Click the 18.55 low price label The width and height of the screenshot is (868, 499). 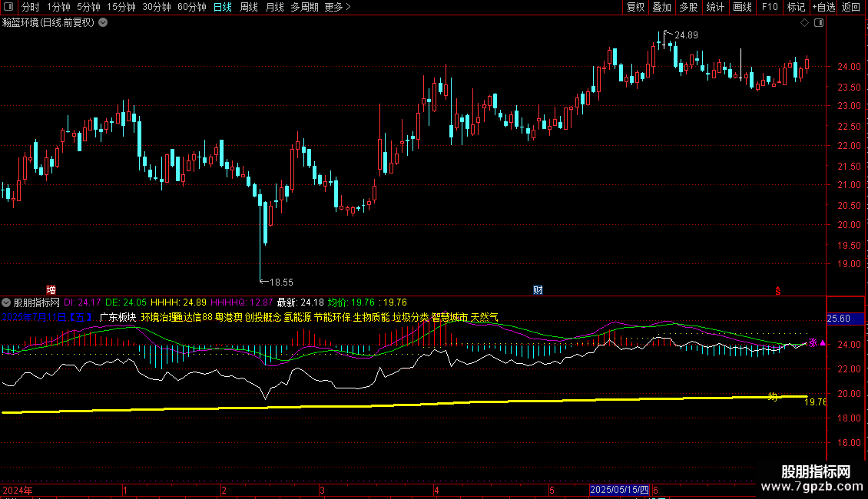[x=281, y=283]
